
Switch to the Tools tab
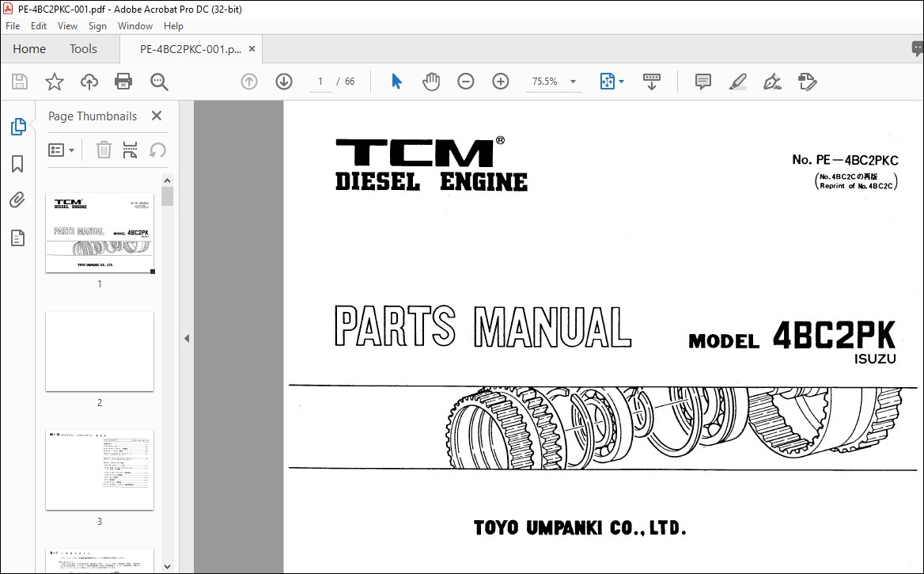[83, 49]
